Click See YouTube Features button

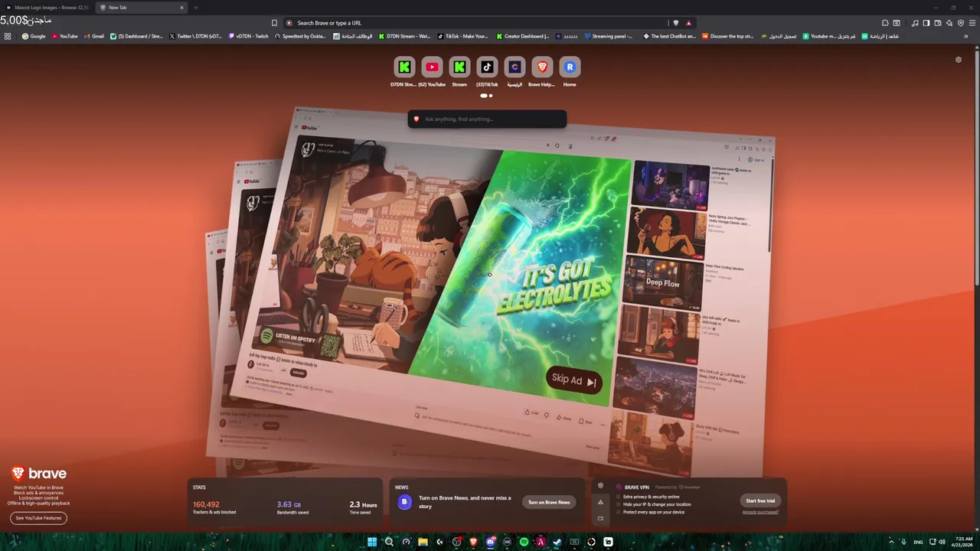[x=38, y=518]
